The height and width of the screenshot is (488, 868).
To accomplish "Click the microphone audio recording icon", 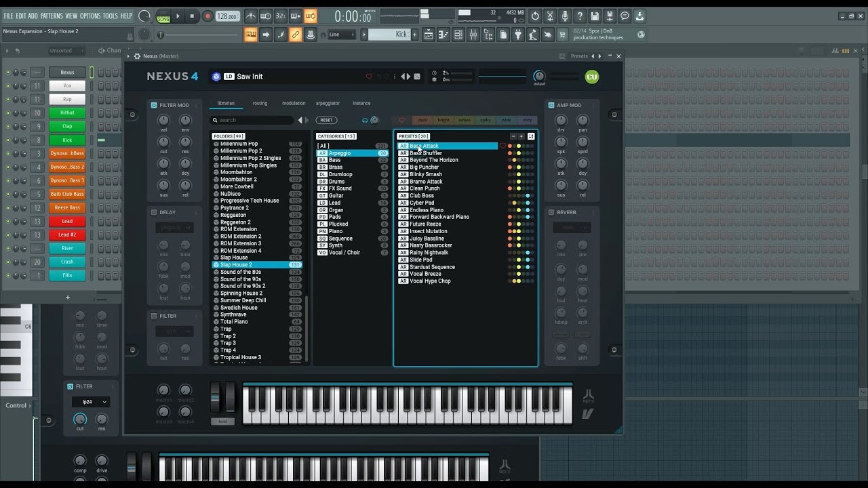I will click(565, 16).
